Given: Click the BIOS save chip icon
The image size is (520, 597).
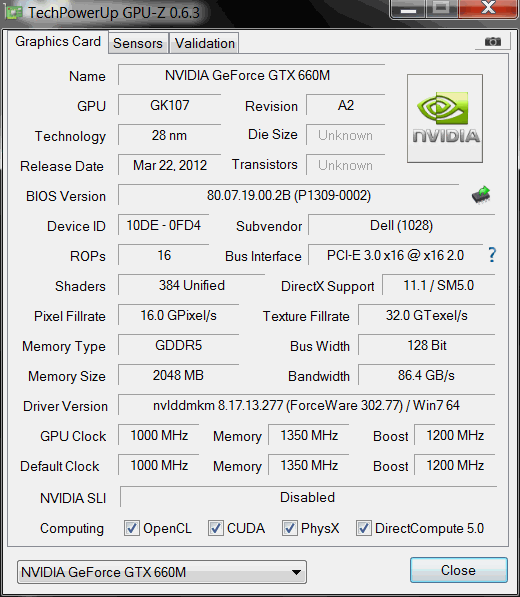Looking at the screenshot, I should pos(481,195).
